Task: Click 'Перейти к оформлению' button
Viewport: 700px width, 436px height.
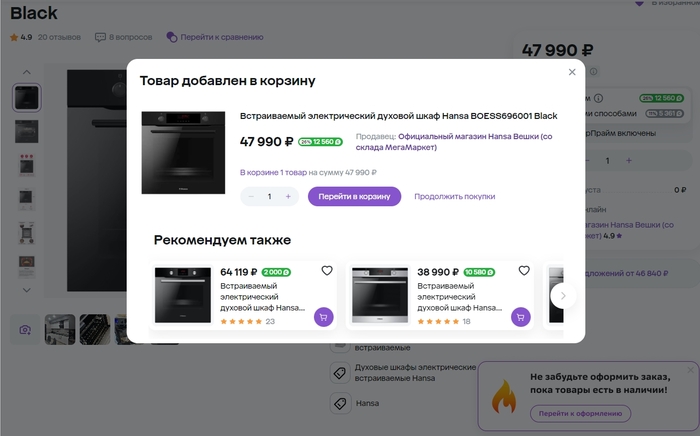Action: [x=580, y=413]
